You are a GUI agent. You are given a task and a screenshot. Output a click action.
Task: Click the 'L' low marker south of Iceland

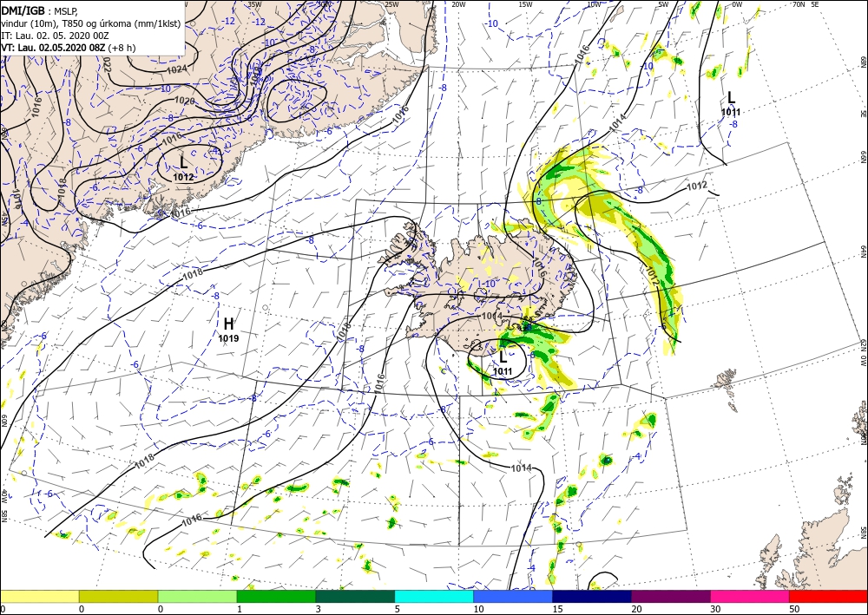[x=503, y=357]
